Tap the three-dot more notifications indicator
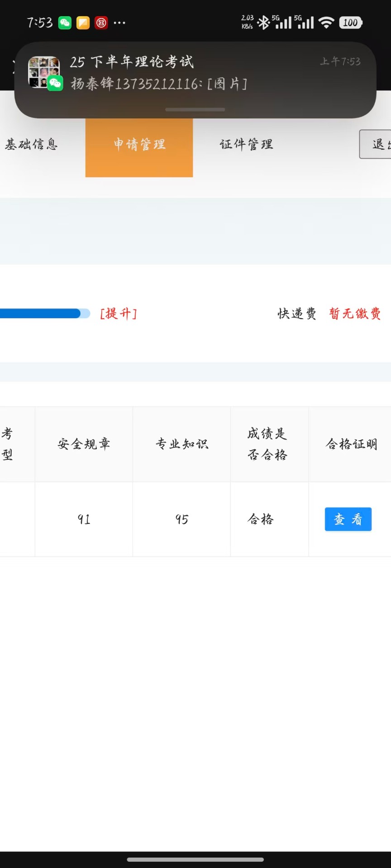Viewport: 391px width, 868px height. point(119,23)
